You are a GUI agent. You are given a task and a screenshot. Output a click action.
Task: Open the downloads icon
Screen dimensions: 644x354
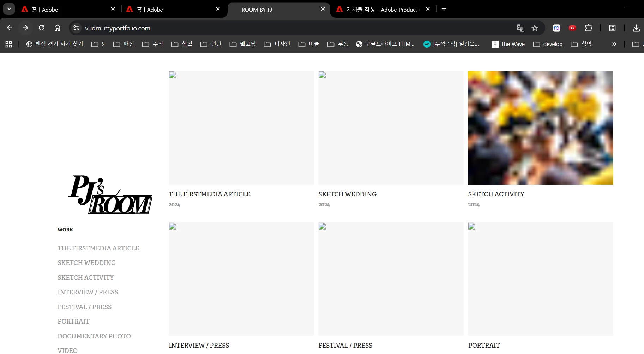tap(636, 28)
